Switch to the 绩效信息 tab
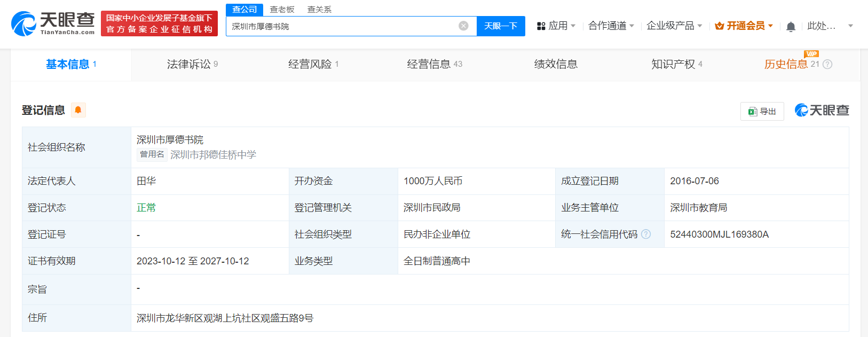The width and height of the screenshot is (868, 337). [x=556, y=64]
